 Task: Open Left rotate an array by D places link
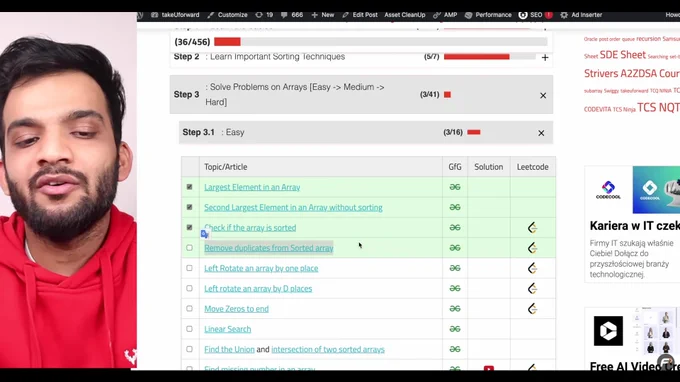tap(258, 288)
